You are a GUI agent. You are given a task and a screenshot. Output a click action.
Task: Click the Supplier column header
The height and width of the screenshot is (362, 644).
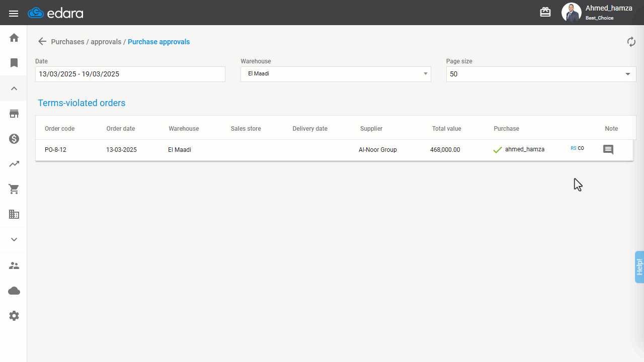[x=371, y=129]
